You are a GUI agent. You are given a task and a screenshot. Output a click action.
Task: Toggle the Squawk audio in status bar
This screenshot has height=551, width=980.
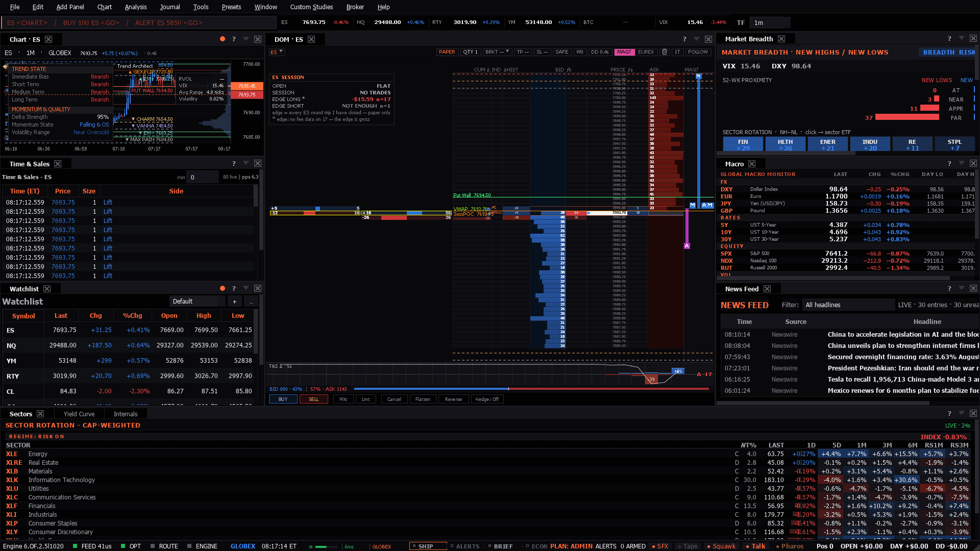(x=721, y=546)
